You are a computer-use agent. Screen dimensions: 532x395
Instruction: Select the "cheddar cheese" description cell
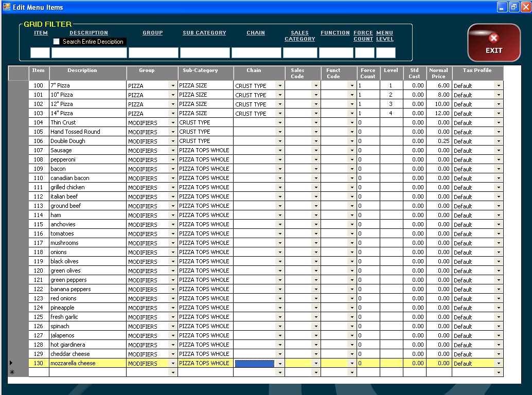pos(88,354)
